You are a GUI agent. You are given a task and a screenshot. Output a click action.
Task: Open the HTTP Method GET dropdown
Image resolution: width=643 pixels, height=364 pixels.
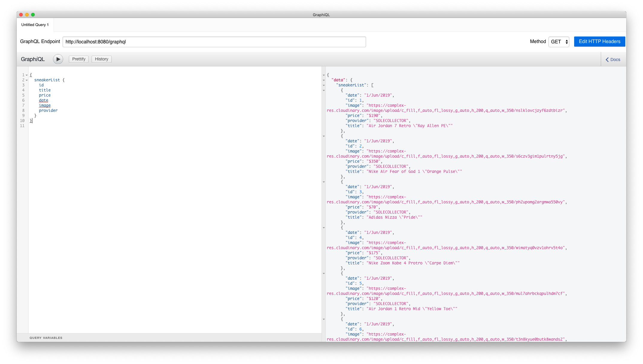pyautogui.click(x=559, y=42)
